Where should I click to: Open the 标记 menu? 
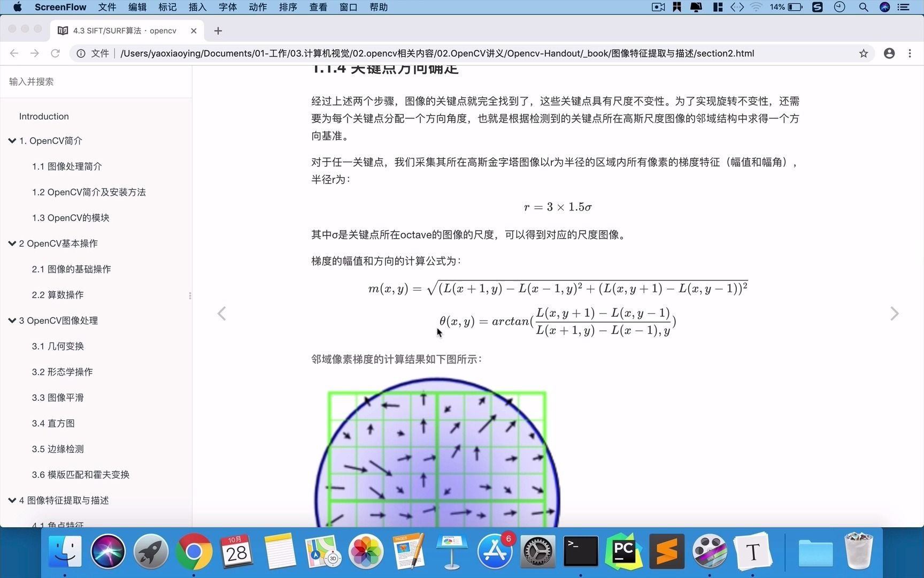click(x=167, y=7)
